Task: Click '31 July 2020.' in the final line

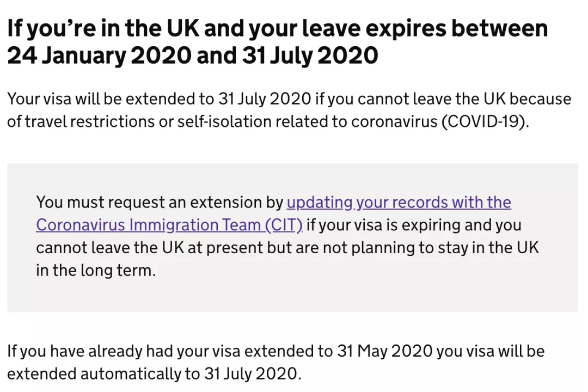Action: [253, 374]
